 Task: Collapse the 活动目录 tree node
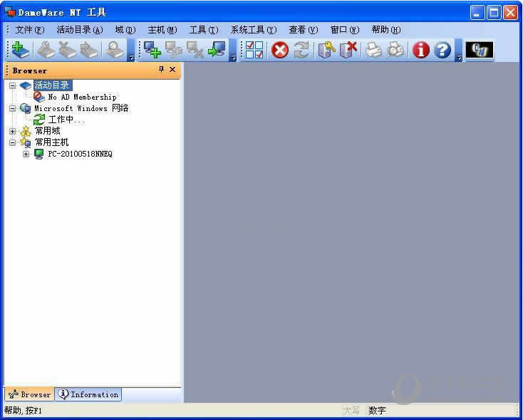coord(12,85)
